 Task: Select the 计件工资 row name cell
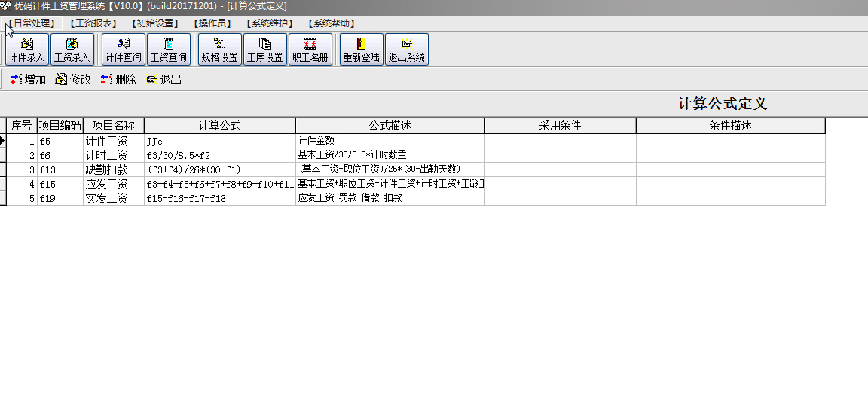(114, 141)
